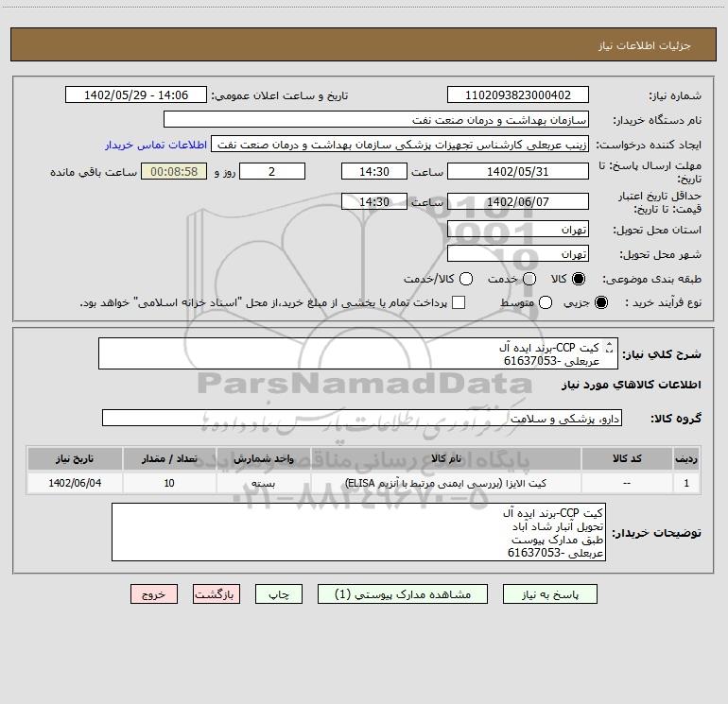The image size is (728, 704).
Task: Click the شرح کلی نیاز text area
Action: (358, 353)
